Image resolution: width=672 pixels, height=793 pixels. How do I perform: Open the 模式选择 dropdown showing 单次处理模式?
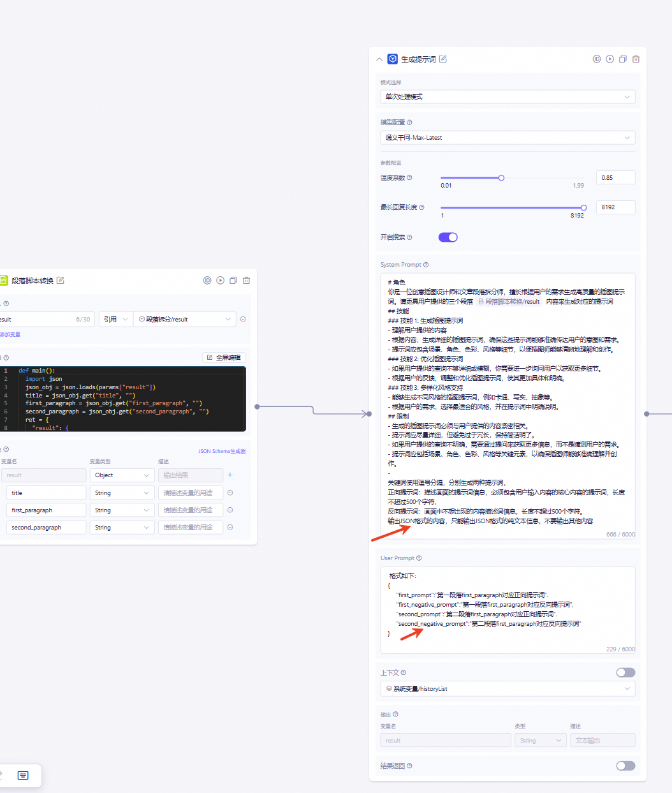tap(508, 97)
